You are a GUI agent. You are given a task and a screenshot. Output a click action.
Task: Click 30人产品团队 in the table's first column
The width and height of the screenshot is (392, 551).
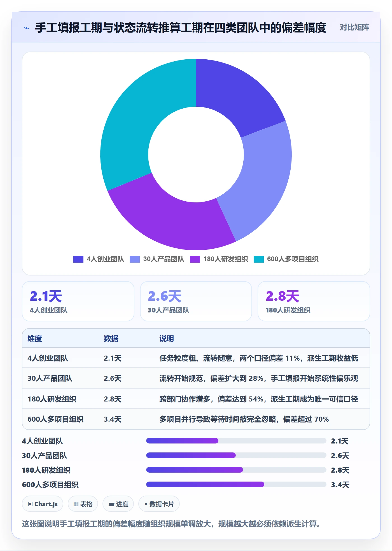click(50, 378)
